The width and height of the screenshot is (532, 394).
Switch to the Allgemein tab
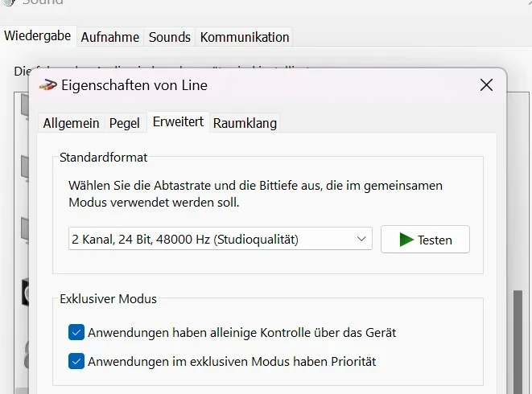[x=71, y=123]
